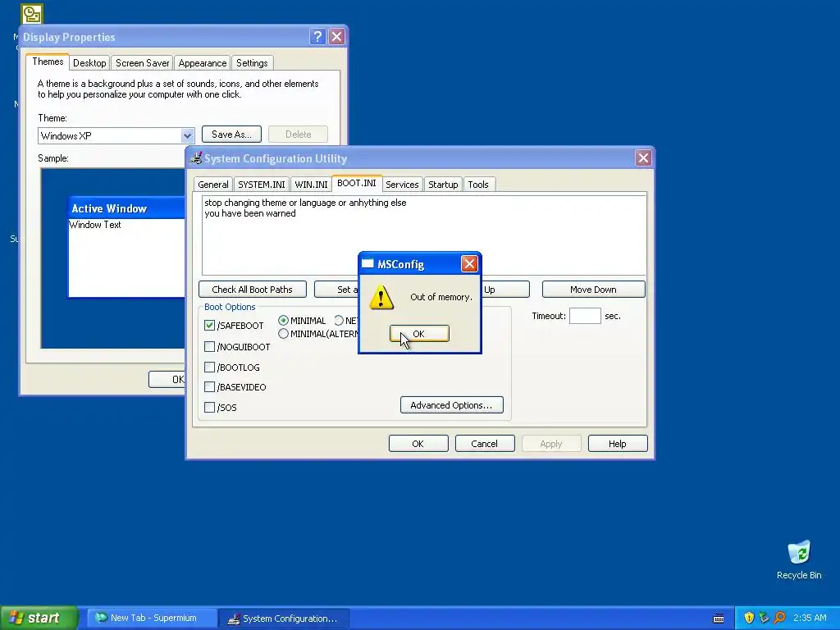840x630 pixels.
Task: Open the Start menu
Action: click(39, 618)
